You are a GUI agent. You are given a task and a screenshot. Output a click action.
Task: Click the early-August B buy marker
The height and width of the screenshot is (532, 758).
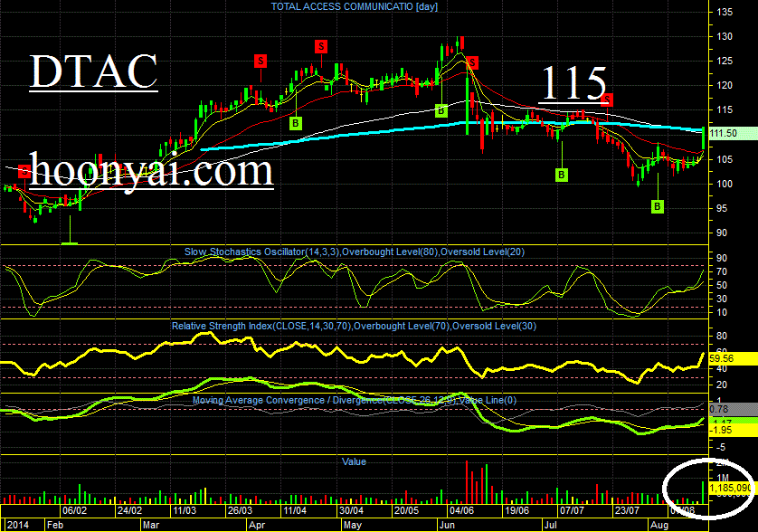[657, 206]
